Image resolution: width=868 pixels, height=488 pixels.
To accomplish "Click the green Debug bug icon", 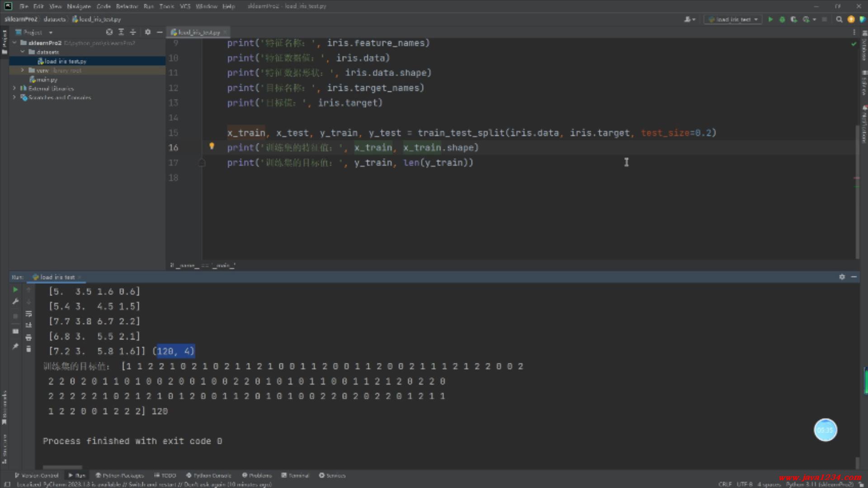I will point(782,19).
